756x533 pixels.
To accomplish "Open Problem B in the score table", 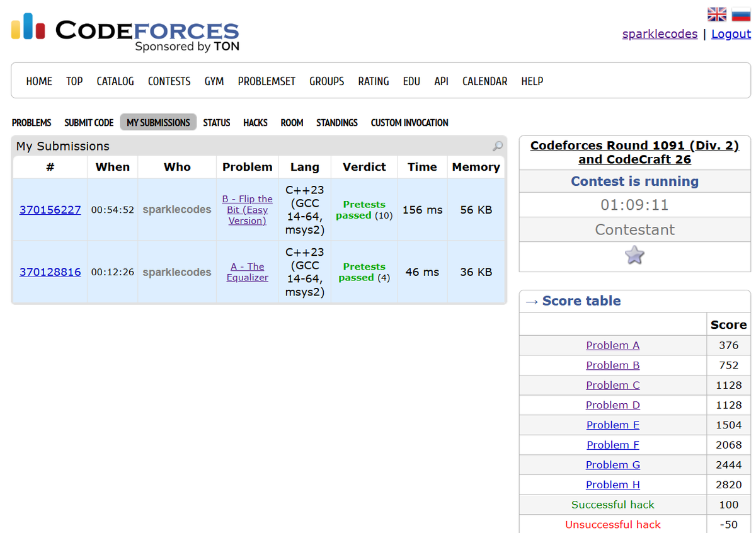I will [x=613, y=365].
